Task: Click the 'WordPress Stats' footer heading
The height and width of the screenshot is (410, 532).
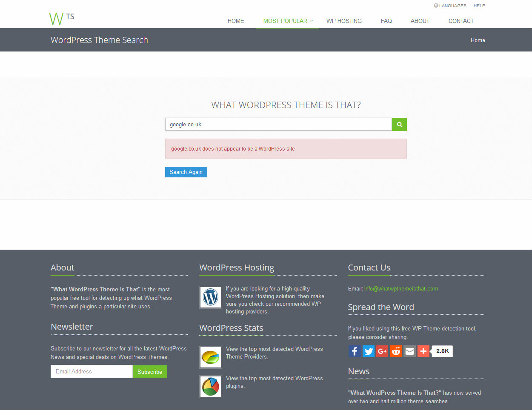Action: tap(231, 328)
